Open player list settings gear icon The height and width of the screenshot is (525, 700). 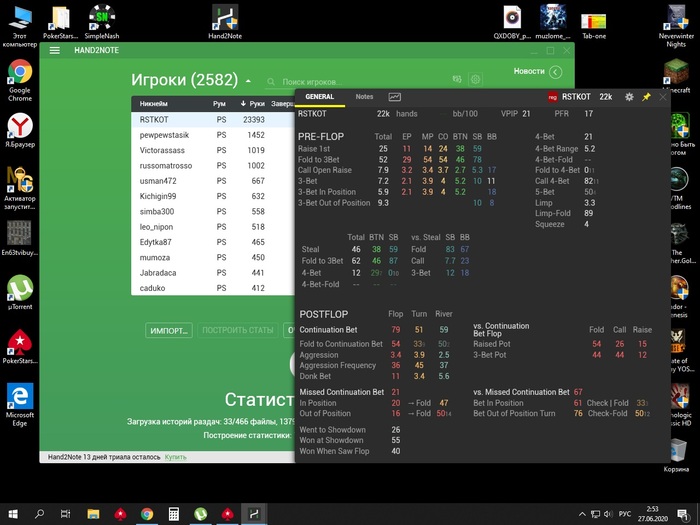click(x=475, y=79)
